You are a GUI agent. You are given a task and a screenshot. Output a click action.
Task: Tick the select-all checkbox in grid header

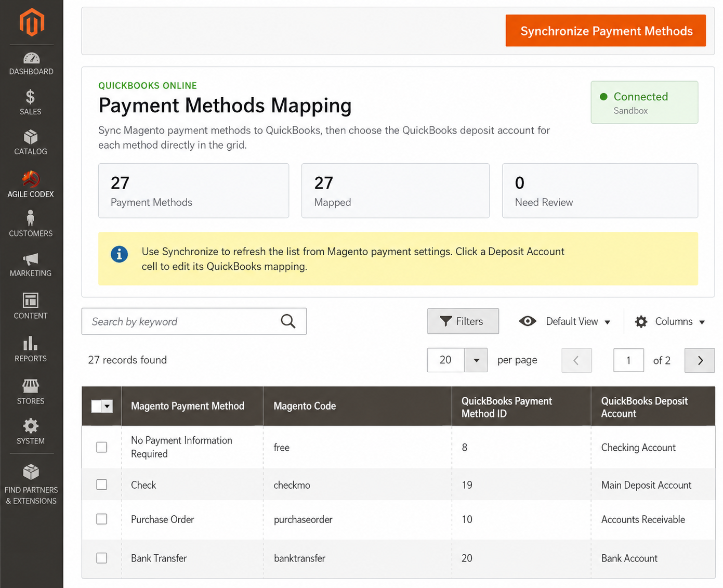(x=96, y=406)
